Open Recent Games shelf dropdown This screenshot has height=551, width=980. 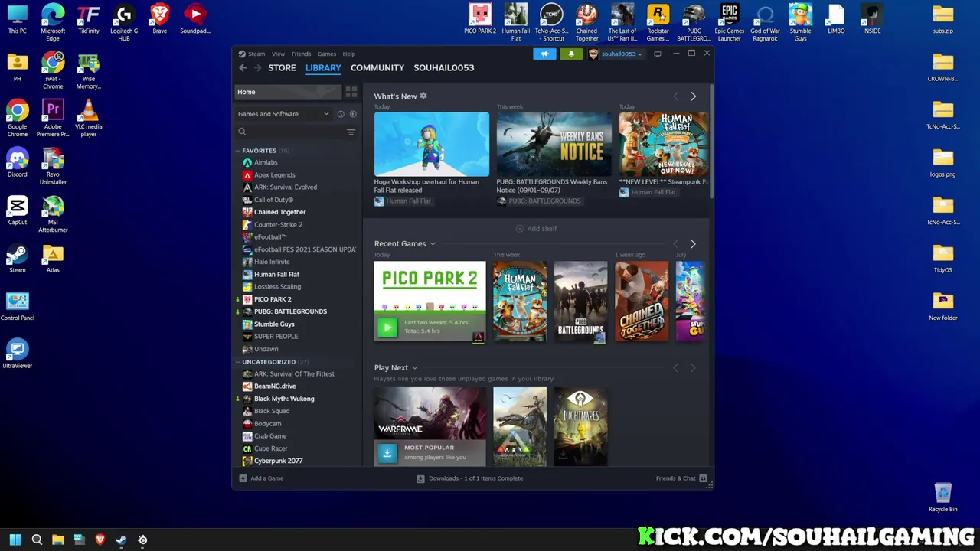[x=433, y=244]
